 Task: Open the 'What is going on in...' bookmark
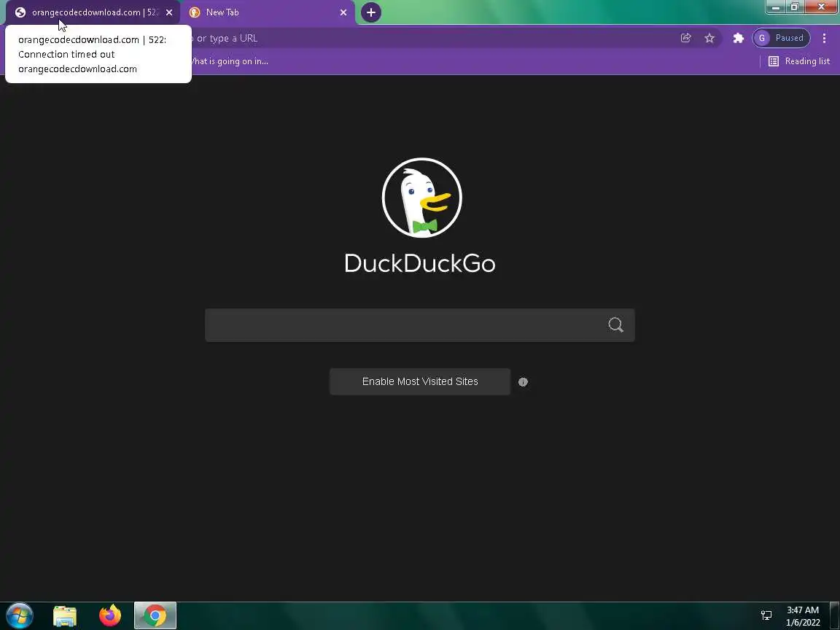[230, 61]
